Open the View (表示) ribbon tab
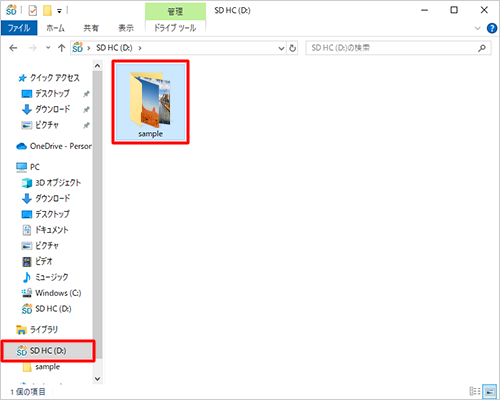Image resolution: width=500 pixels, height=400 pixels. [126, 28]
